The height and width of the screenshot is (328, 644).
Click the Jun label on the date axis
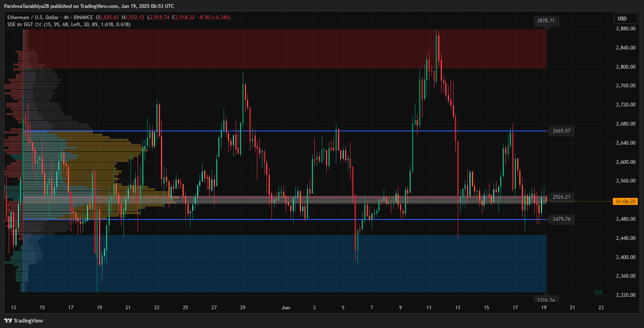click(x=285, y=308)
